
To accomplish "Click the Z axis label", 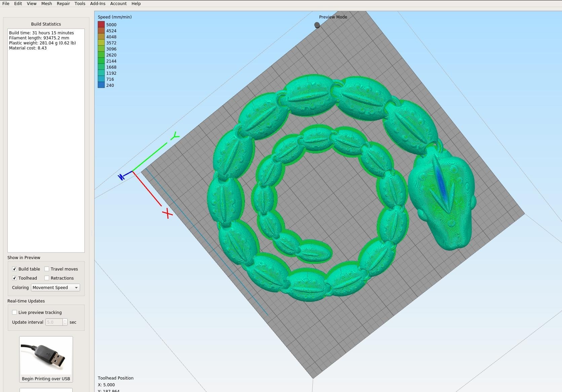I will [x=121, y=177].
